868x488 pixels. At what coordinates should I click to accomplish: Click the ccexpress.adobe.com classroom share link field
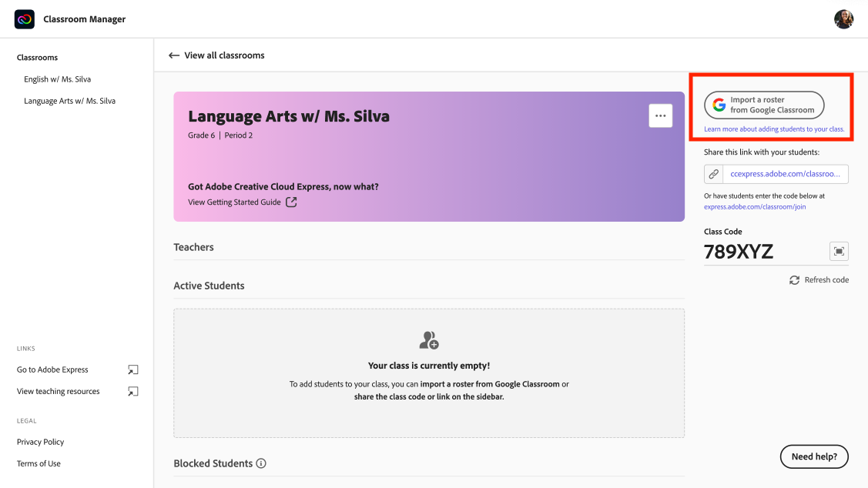pyautogui.click(x=787, y=173)
